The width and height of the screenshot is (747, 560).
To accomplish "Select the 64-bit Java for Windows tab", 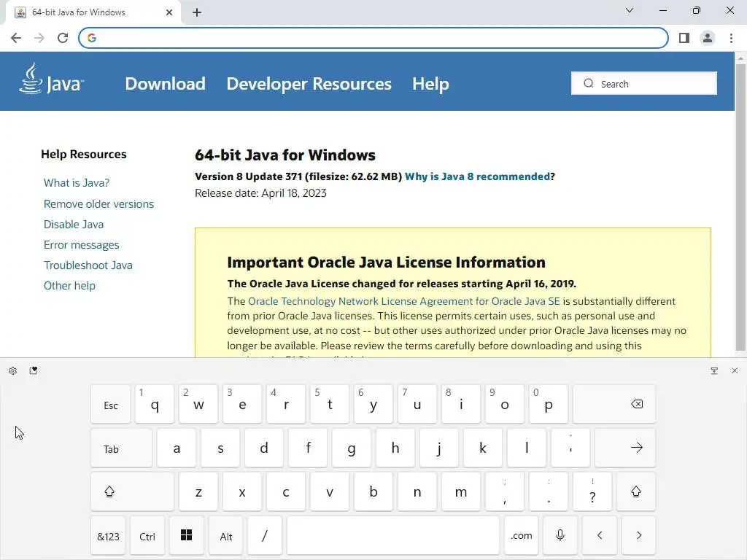I will [x=93, y=12].
